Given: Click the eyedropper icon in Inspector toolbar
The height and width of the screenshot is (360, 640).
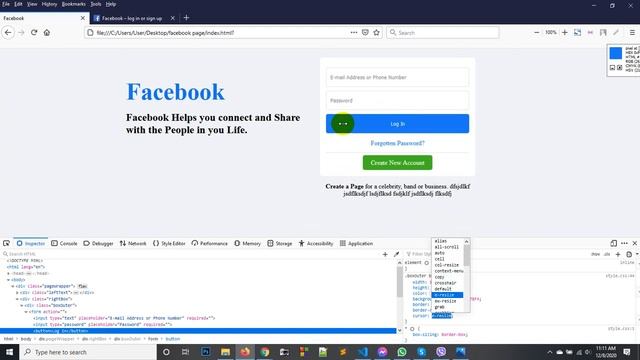Looking at the screenshot, I should 396,254.
